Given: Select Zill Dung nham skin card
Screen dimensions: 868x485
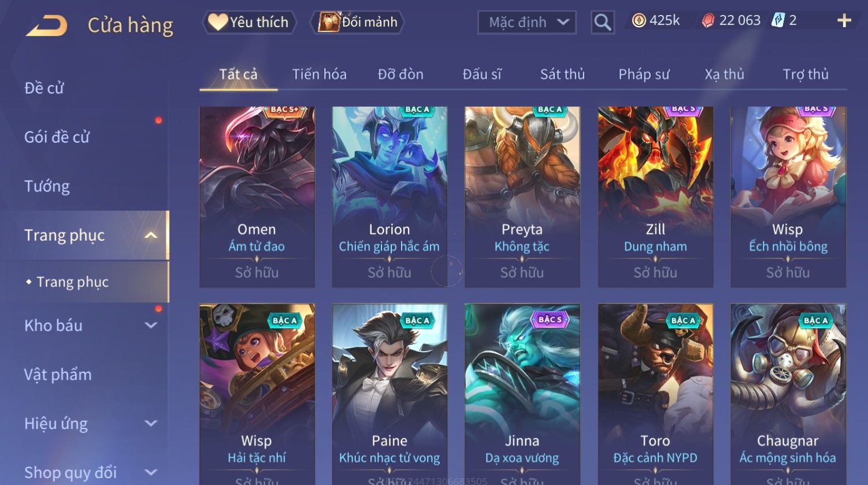Looking at the screenshot, I should click(x=655, y=197).
